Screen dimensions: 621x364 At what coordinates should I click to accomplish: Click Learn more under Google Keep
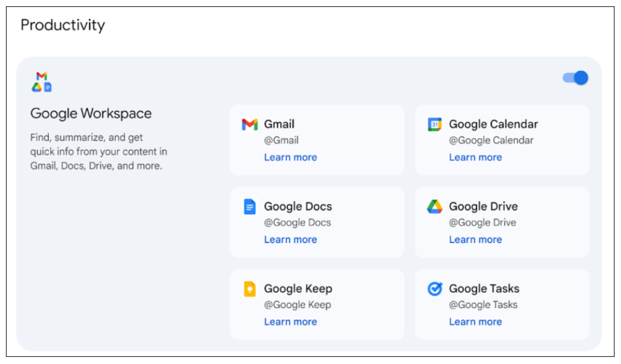coord(291,321)
